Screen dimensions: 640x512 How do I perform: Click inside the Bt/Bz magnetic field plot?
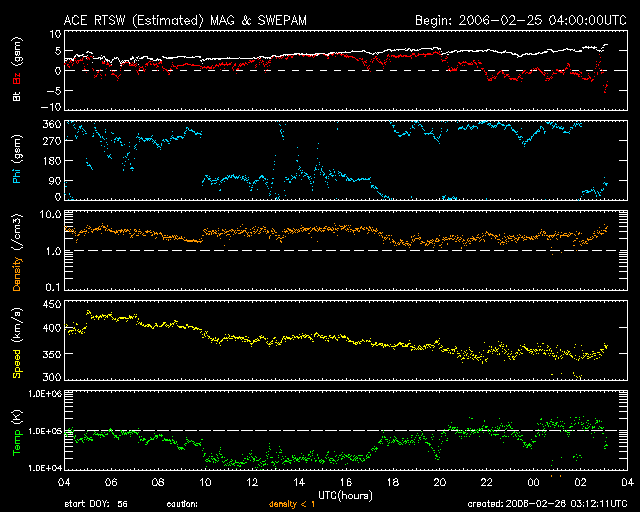click(346, 70)
